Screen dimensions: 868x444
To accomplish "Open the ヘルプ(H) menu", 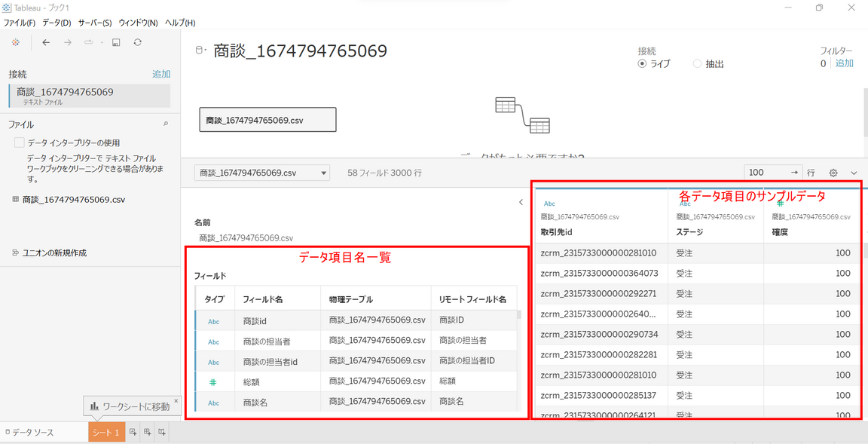I will (x=180, y=23).
